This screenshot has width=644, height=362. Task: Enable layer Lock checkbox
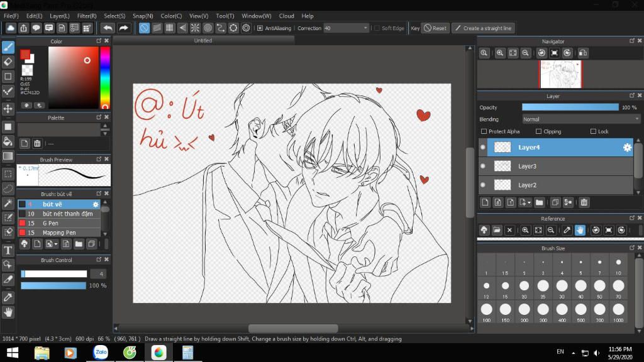(593, 131)
